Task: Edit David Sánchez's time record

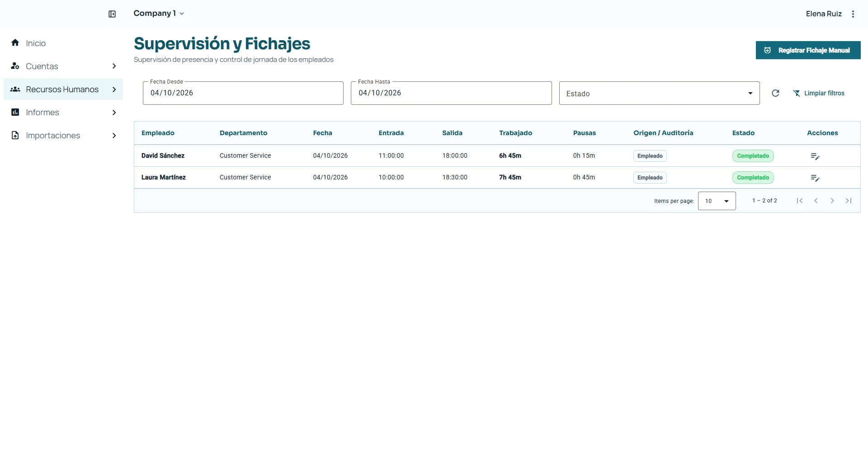Action: pos(815,156)
